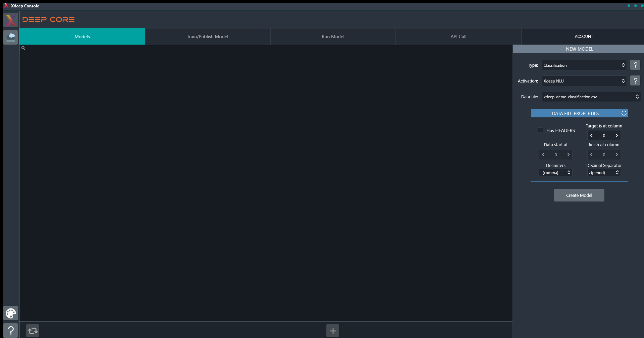Open the Data file dropdown
The width and height of the screenshot is (644, 338).
(591, 97)
